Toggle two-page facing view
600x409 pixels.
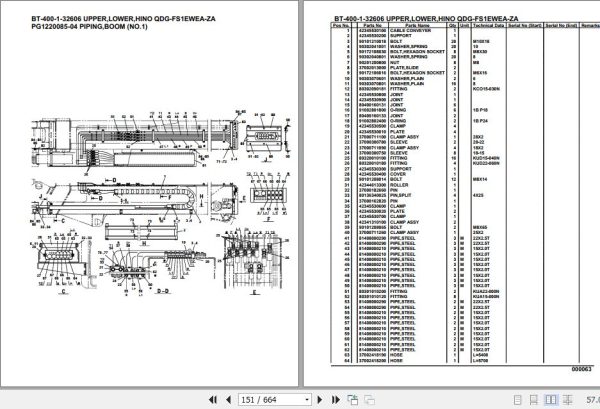551,400
